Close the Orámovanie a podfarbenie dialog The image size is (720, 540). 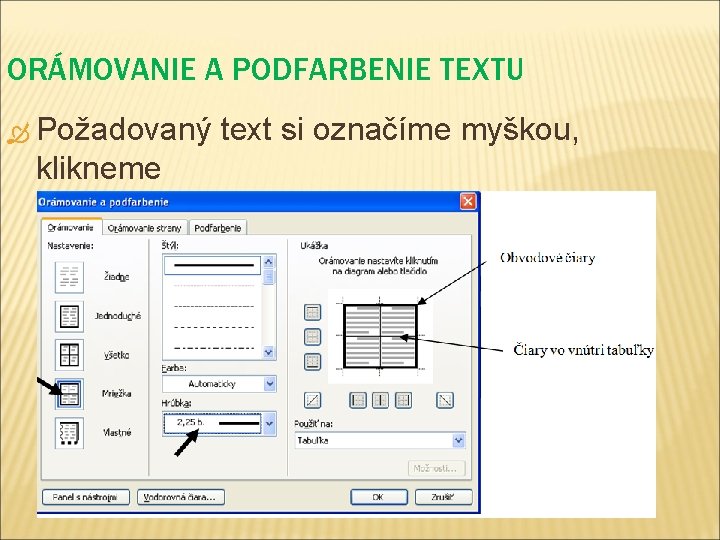pos(468,201)
